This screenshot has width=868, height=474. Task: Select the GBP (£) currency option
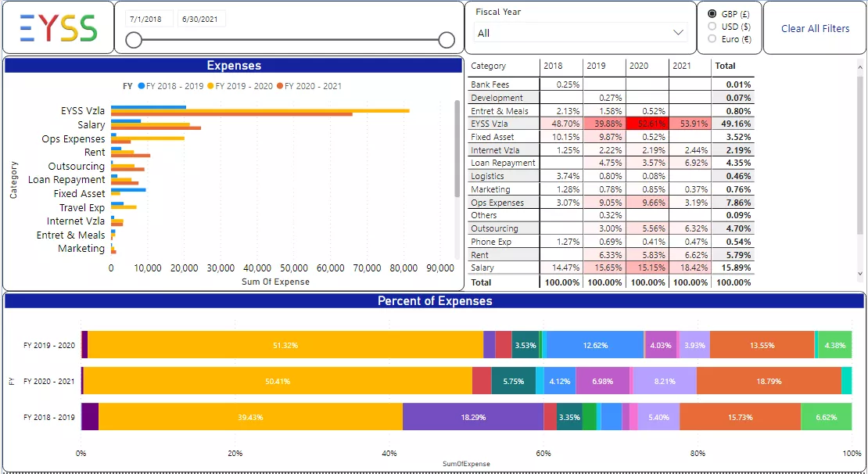pos(712,14)
